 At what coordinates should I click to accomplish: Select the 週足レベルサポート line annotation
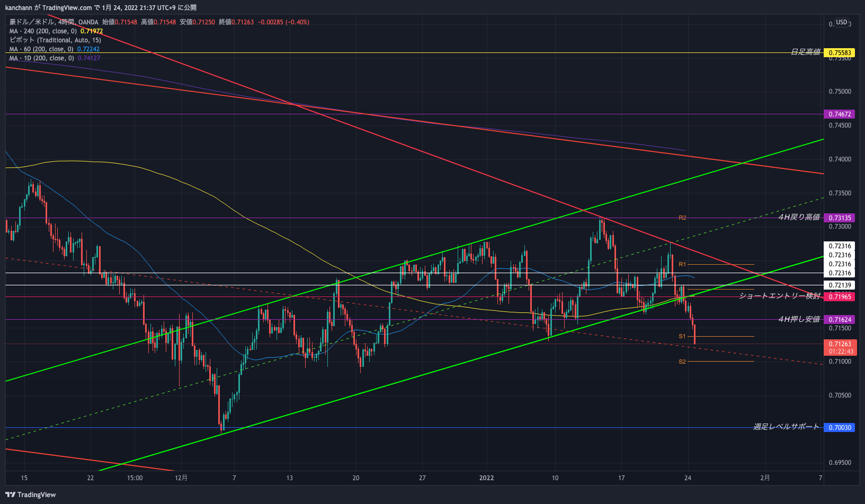787,427
